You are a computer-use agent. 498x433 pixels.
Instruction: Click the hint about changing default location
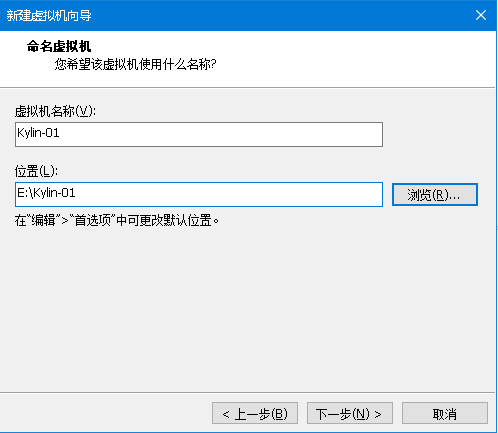tap(117, 220)
